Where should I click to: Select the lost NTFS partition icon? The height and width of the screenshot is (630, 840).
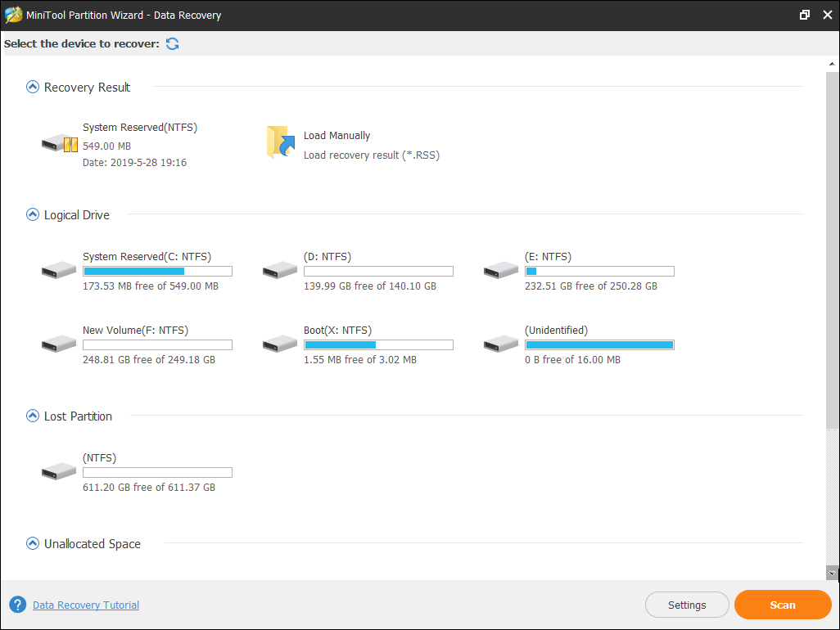(59, 471)
